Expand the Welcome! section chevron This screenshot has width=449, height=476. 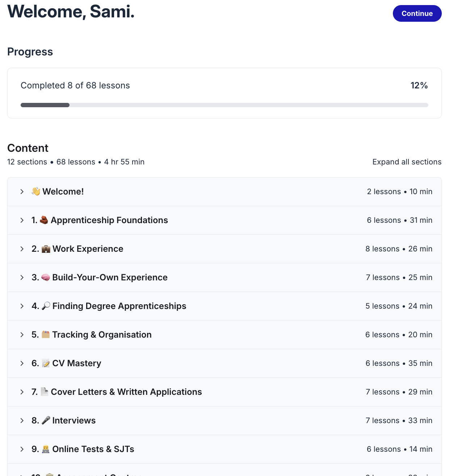coord(22,192)
